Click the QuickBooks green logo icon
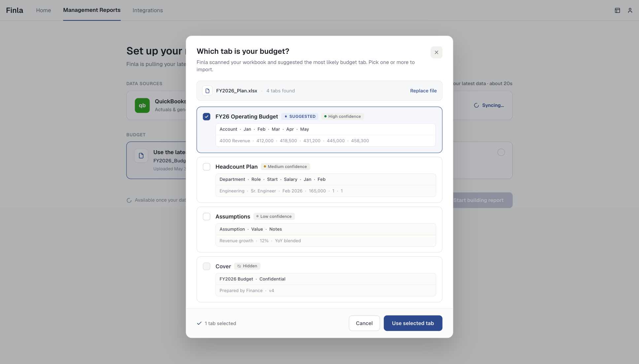Viewport: 639px width, 364px height. pyautogui.click(x=142, y=106)
